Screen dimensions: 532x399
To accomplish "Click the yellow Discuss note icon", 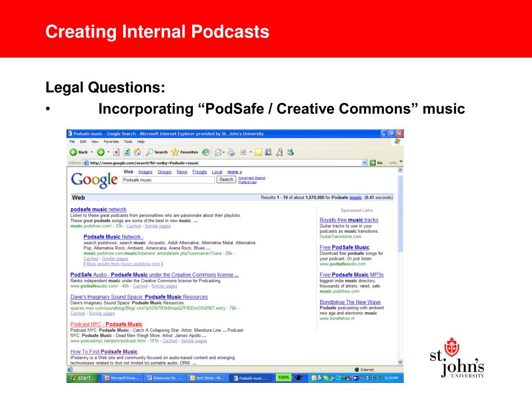I will pos(258,152).
